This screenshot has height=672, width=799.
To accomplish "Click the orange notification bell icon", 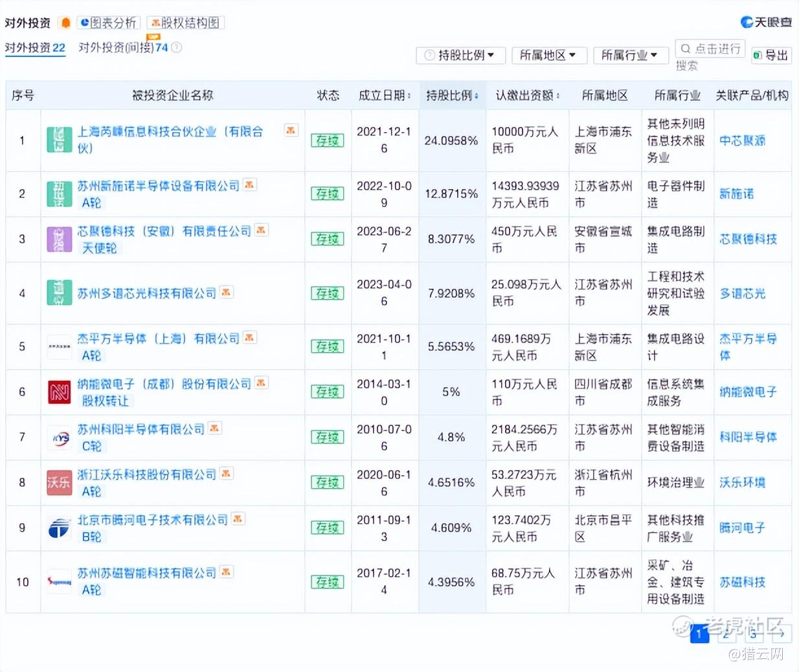I will pyautogui.click(x=65, y=23).
